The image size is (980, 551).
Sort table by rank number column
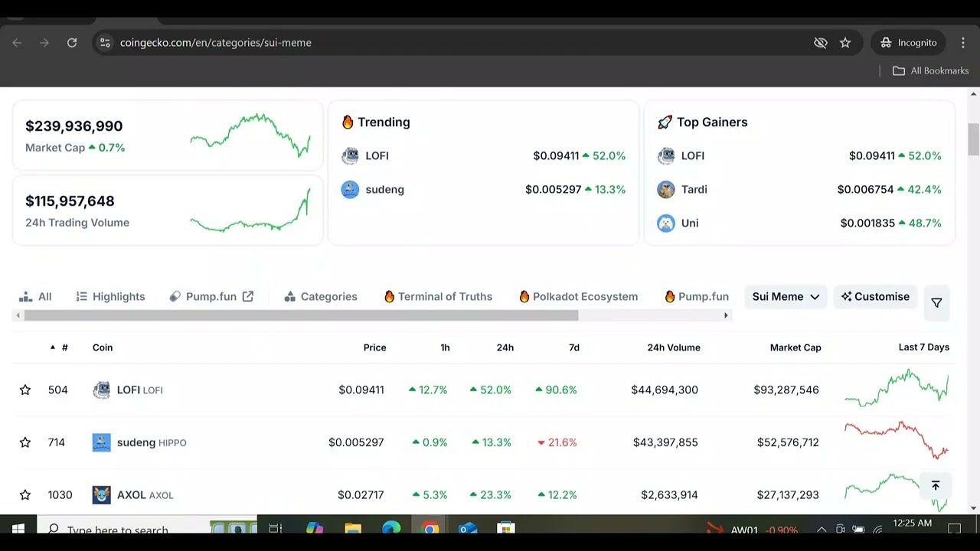(x=60, y=347)
